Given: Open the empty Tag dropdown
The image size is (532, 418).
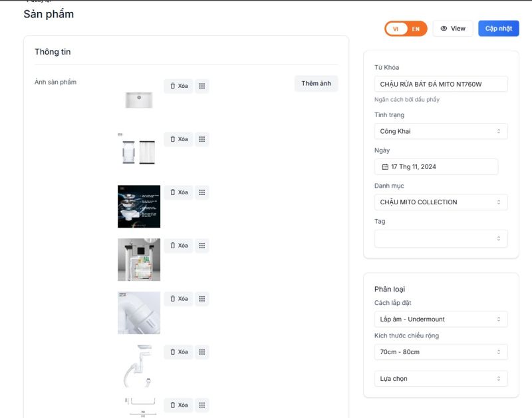Looking at the screenshot, I should coord(440,238).
